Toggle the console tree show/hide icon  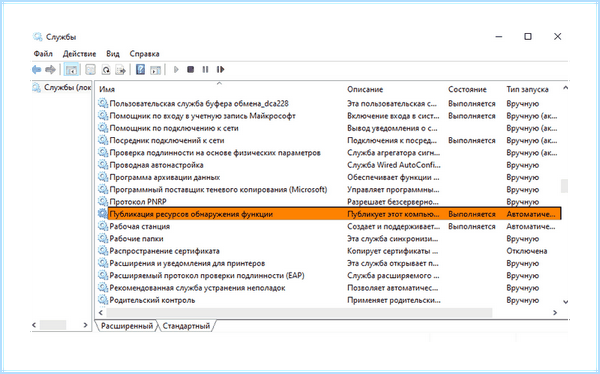click(x=71, y=70)
